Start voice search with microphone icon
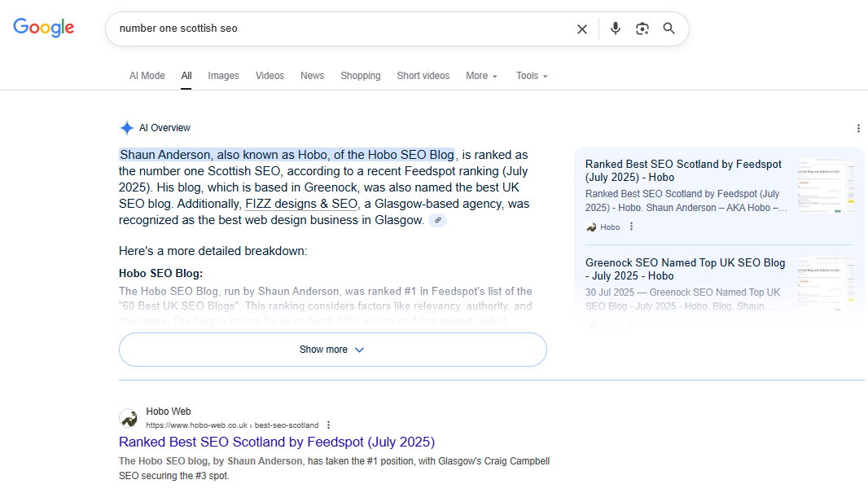The image size is (868, 493). point(615,29)
